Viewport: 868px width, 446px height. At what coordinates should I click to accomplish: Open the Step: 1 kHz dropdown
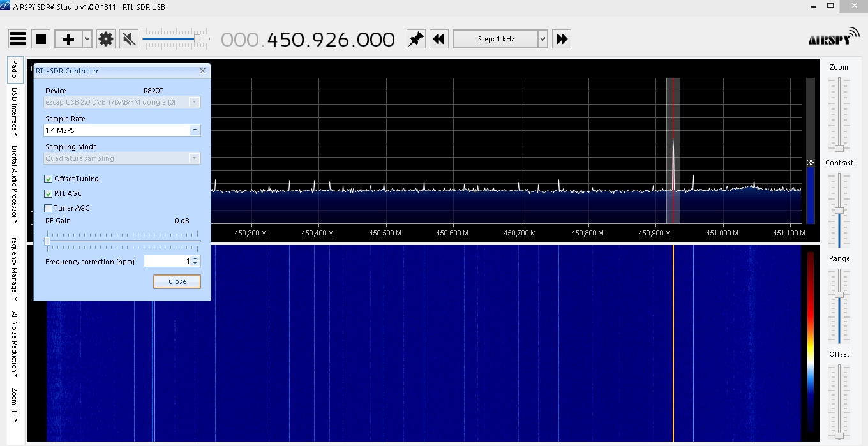click(x=500, y=39)
